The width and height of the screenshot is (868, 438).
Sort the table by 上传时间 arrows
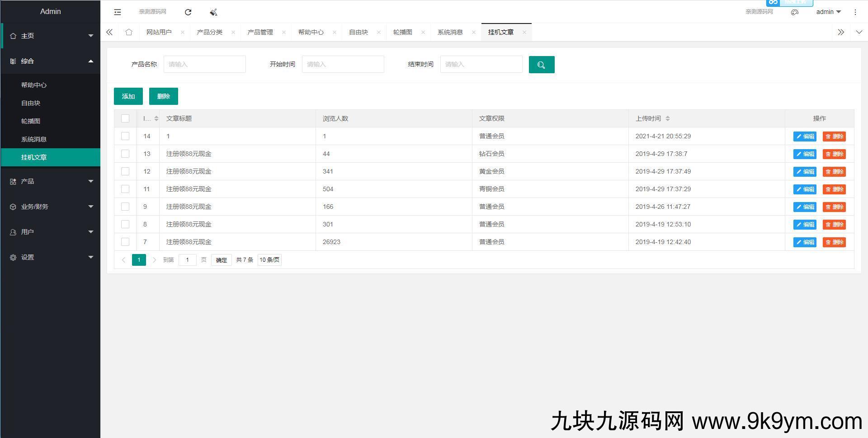click(668, 118)
